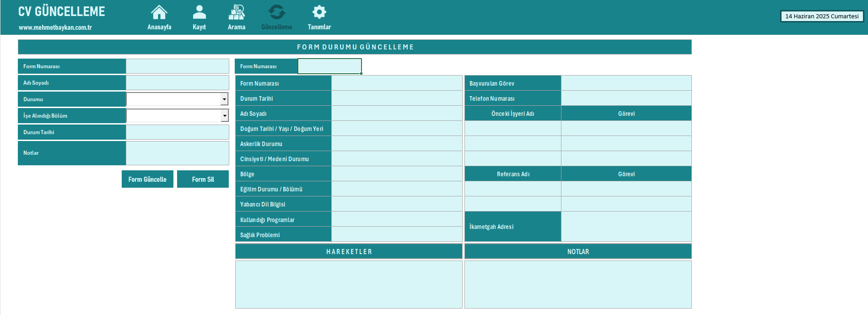Click the Telefon Numarası value cell
868x315 pixels.
626,98
